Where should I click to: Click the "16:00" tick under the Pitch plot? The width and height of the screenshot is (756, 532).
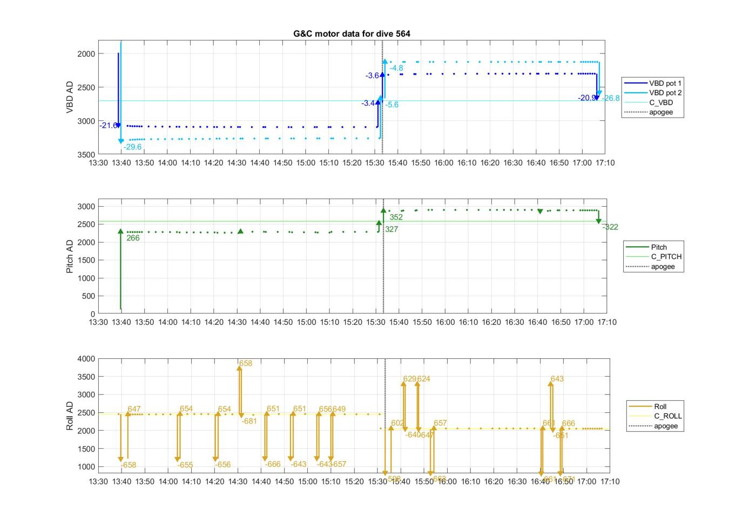[445, 322]
